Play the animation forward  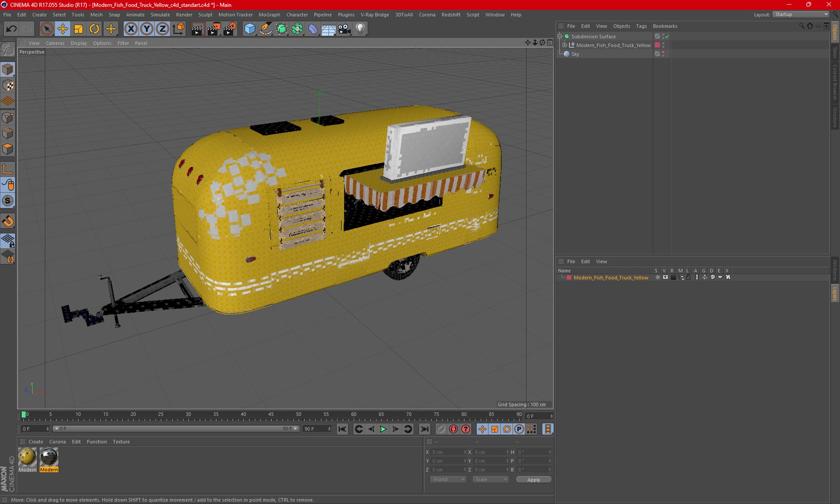383,429
